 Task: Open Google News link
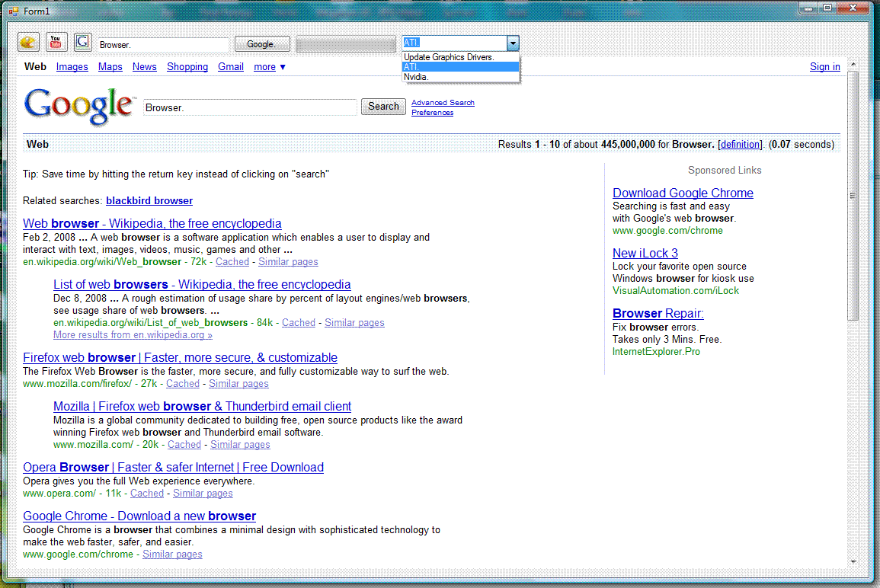(x=144, y=67)
